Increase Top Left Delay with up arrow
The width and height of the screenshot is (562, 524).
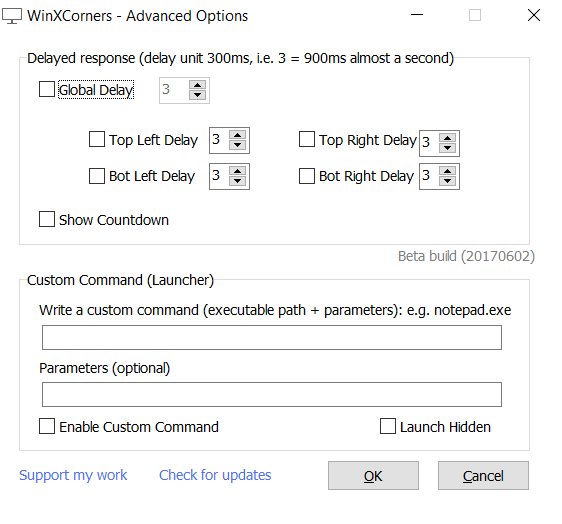pyautogui.click(x=237, y=135)
